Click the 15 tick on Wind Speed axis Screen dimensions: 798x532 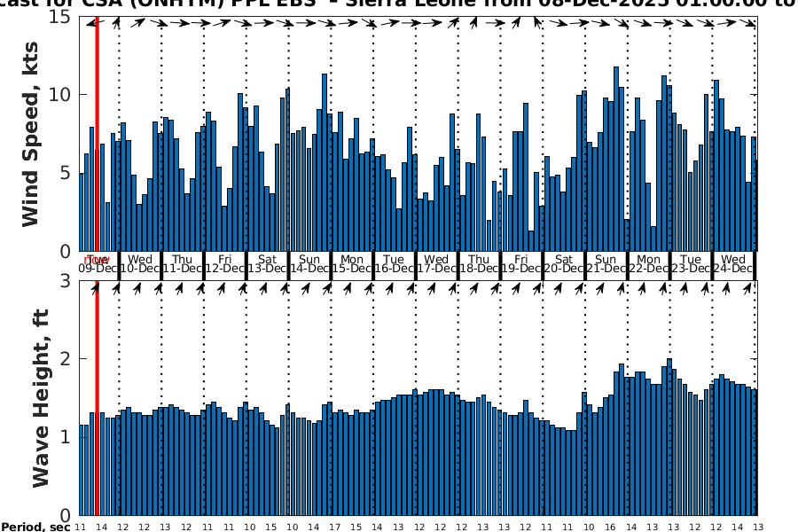(64, 17)
